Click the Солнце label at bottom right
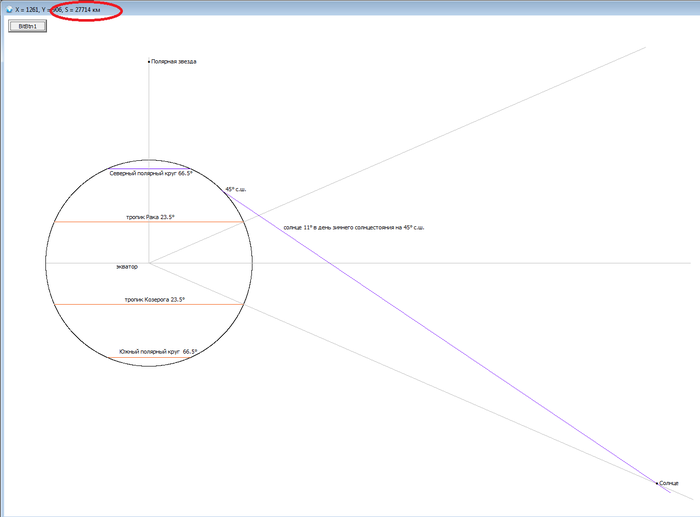 pyautogui.click(x=669, y=483)
